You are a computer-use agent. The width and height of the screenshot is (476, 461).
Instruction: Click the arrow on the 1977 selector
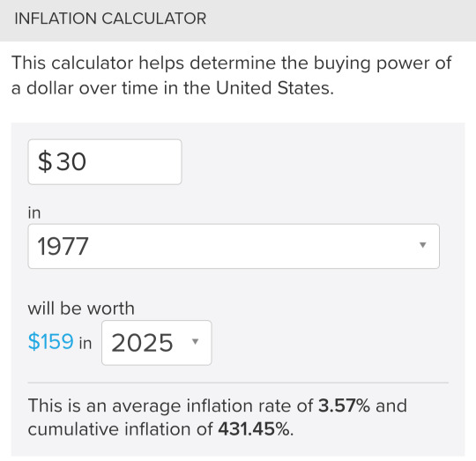(x=422, y=245)
